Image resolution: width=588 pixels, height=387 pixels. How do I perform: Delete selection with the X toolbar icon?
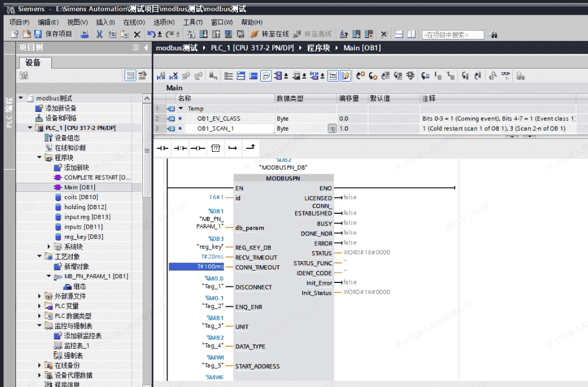click(137, 34)
